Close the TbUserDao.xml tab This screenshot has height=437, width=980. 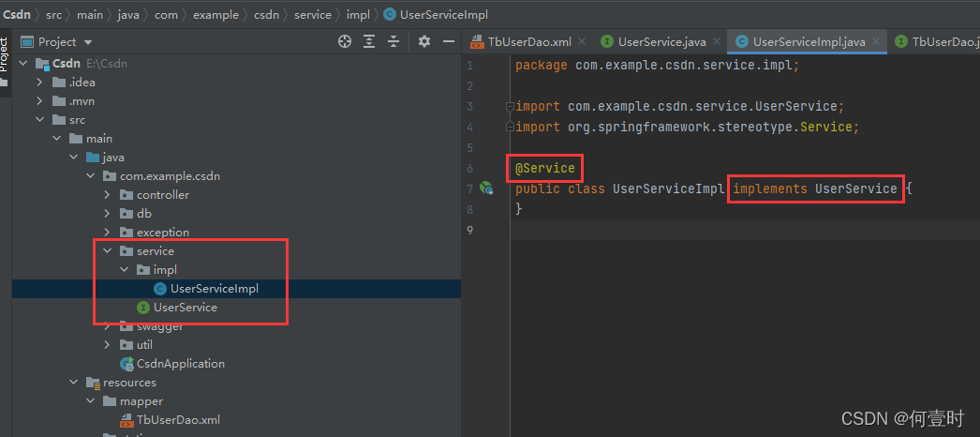pos(582,42)
